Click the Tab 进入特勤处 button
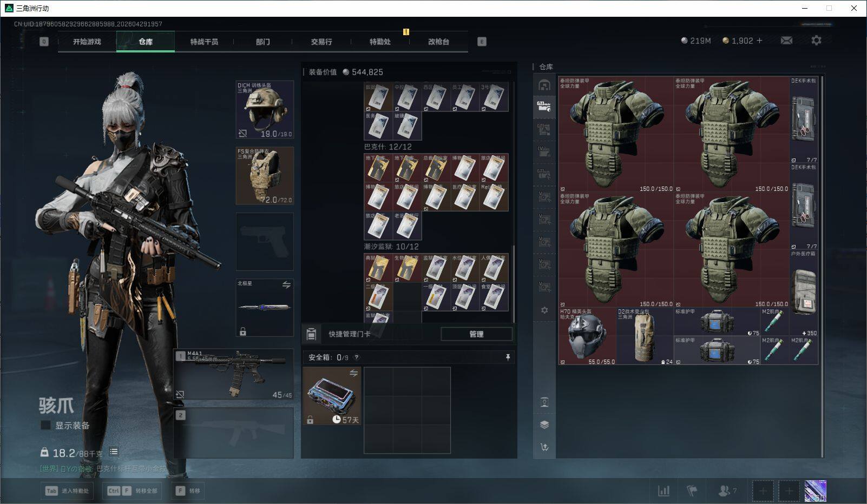The height and width of the screenshot is (504, 867). pyautogui.click(x=68, y=491)
